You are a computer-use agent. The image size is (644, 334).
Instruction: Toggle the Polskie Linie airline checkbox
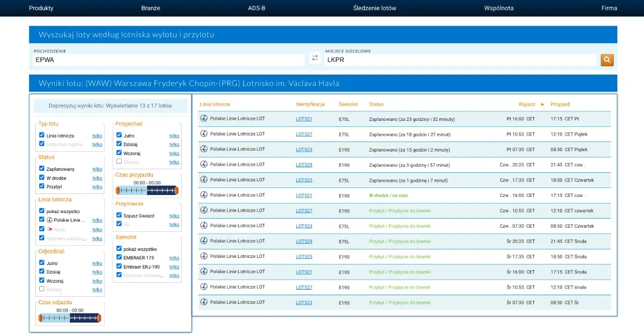coord(42,220)
